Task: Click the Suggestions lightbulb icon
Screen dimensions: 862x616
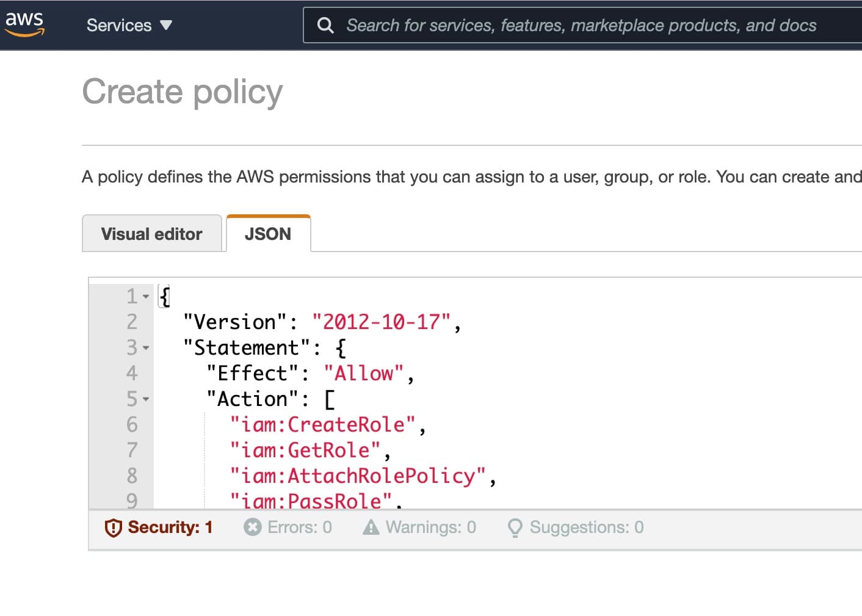Action: pos(515,527)
